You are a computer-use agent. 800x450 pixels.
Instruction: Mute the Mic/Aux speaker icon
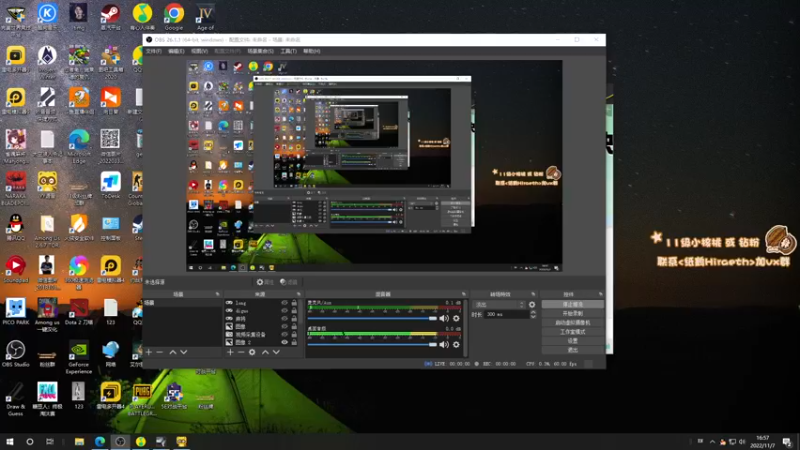point(444,318)
